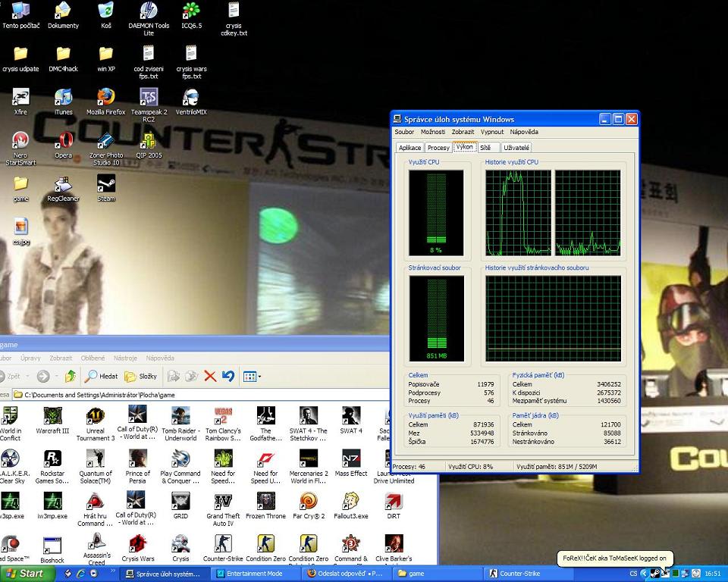
Task: Click the red Delete icon in Explorer toolbar
Action: click(x=210, y=376)
